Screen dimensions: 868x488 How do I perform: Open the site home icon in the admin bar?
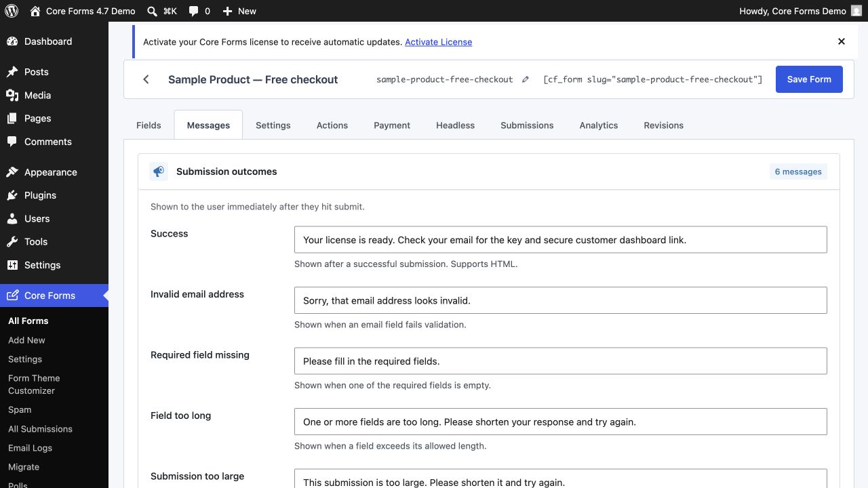pyautogui.click(x=35, y=11)
